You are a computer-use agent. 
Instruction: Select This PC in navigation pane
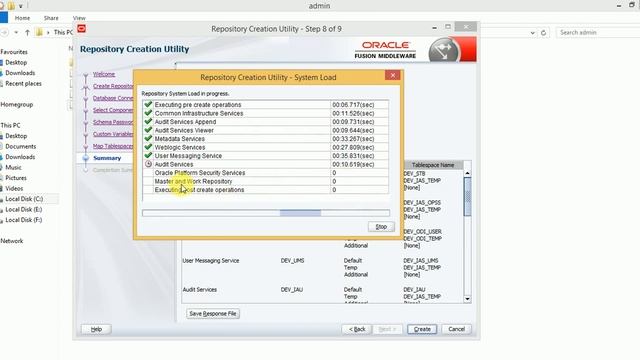click(x=10, y=125)
